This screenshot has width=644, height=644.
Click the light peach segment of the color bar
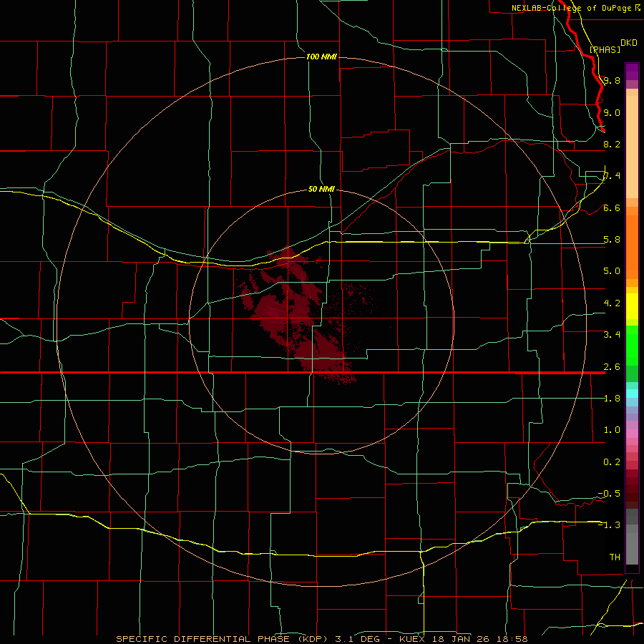[x=632, y=147]
